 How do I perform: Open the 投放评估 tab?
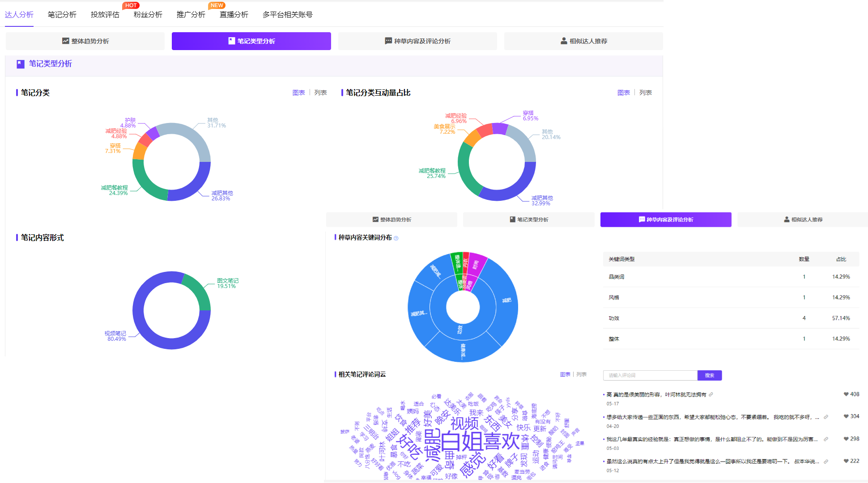(x=105, y=14)
